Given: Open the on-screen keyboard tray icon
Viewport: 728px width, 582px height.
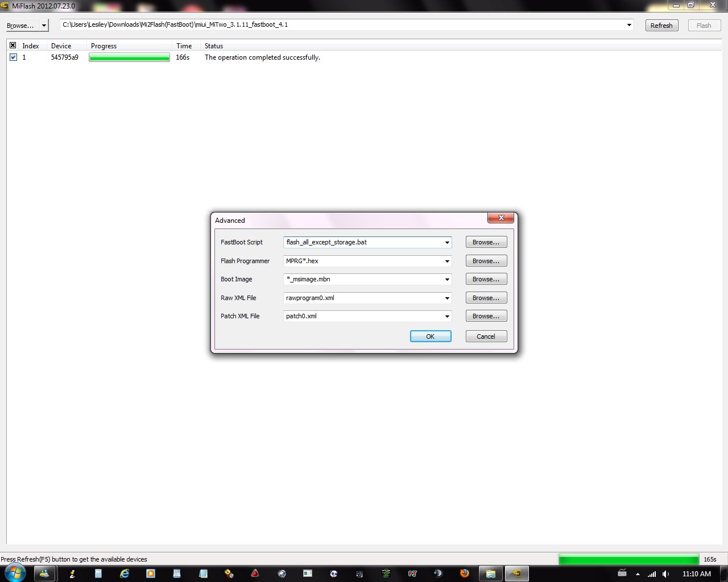Looking at the screenshot, I should coord(622,573).
